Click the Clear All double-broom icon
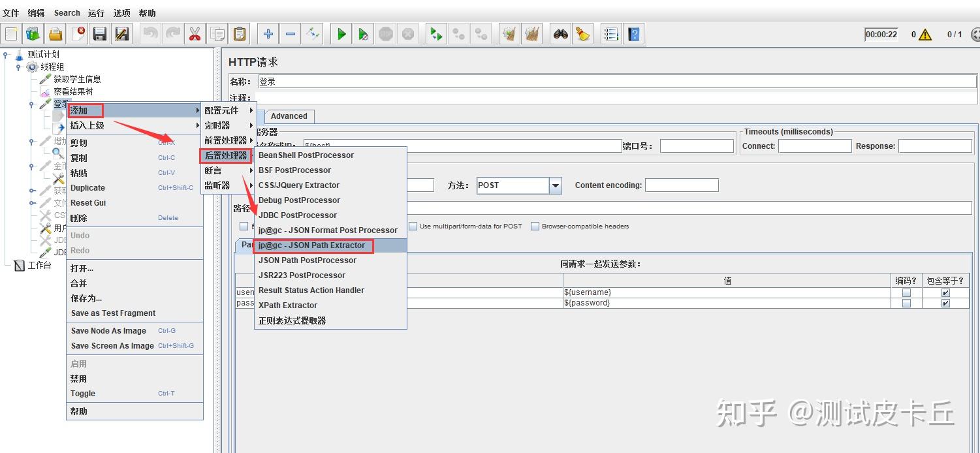The width and height of the screenshot is (980, 453). coord(533,34)
